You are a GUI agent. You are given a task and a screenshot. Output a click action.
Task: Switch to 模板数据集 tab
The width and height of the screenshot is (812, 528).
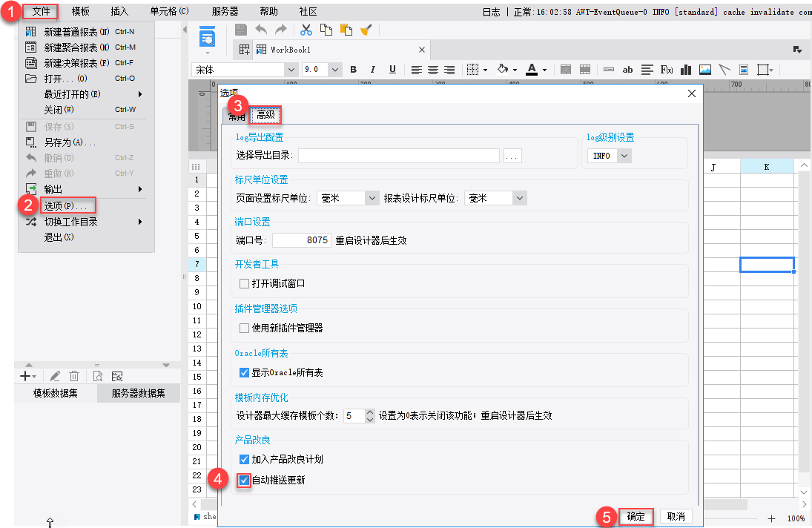[56, 394]
